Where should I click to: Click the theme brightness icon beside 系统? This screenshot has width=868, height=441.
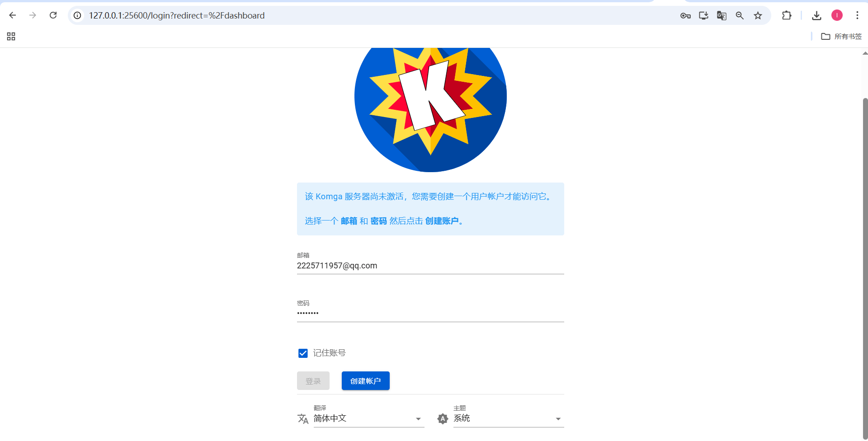click(443, 419)
